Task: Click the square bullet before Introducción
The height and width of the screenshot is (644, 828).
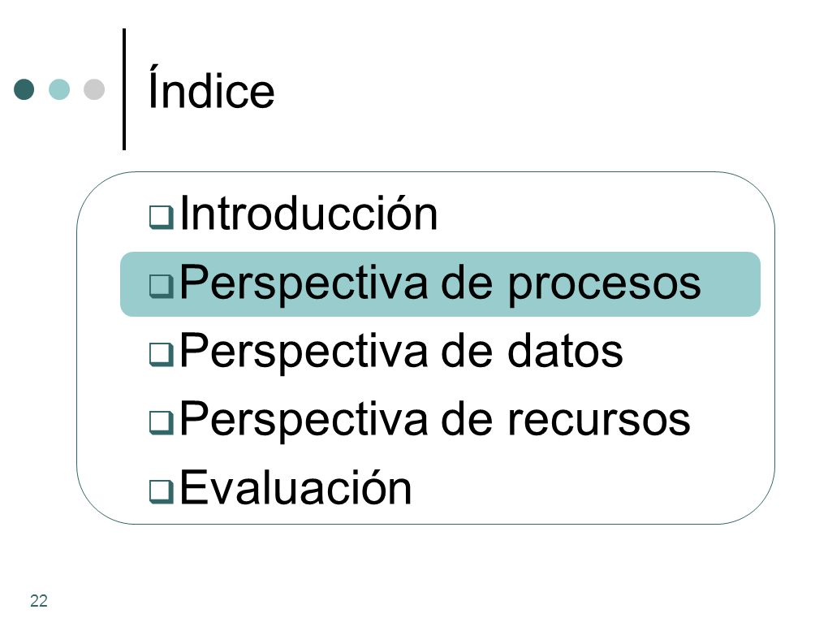Action: coord(161,217)
